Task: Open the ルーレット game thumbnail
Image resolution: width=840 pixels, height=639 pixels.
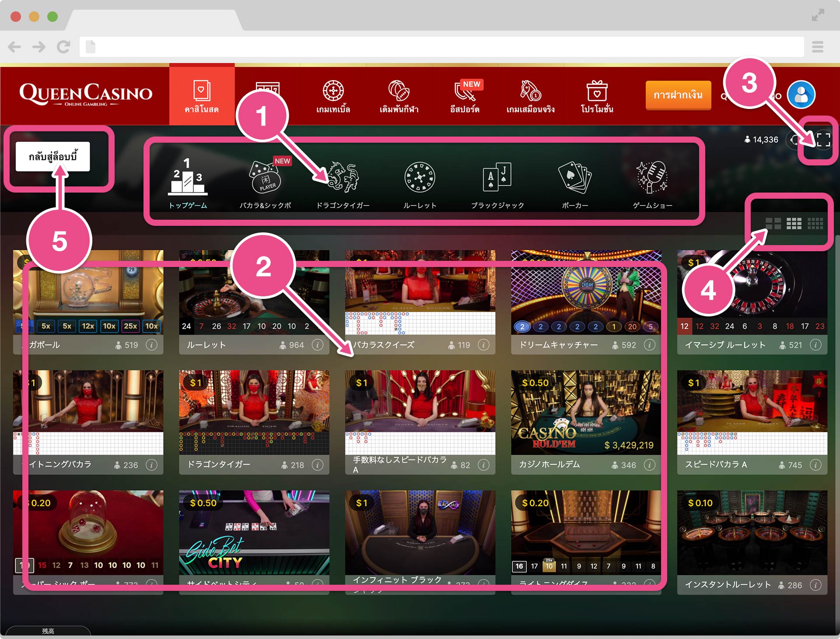Action: point(254,292)
